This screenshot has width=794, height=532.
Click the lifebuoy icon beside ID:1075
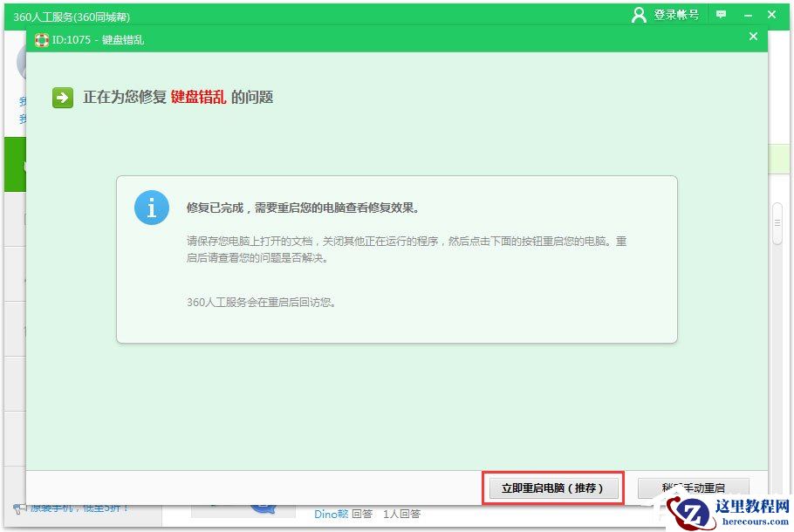point(40,38)
